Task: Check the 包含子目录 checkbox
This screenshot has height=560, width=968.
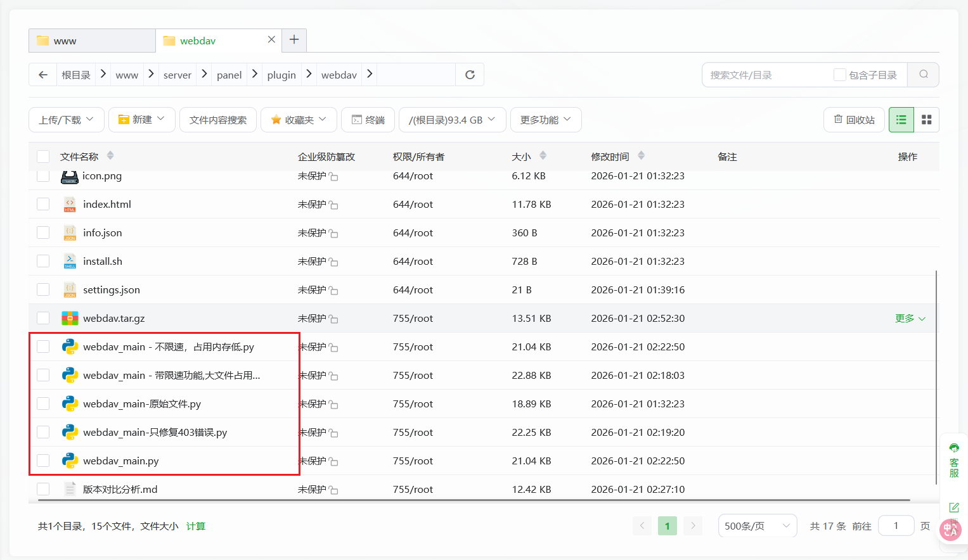Action: tap(839, 75)
